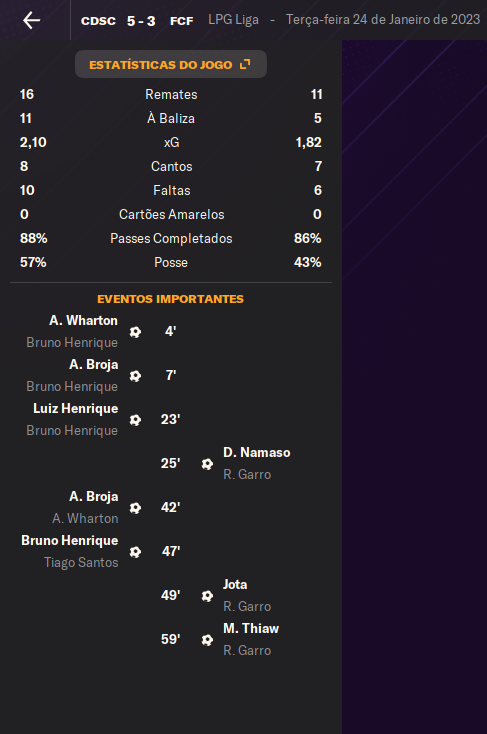
Task: Click Jota's goal ball icon at 49'
Action: [207, 596]
